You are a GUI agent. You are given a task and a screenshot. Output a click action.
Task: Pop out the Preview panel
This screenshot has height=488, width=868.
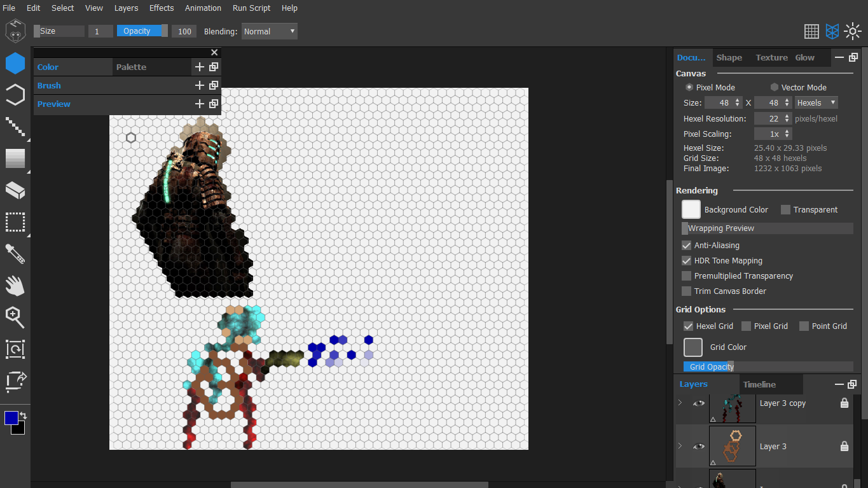pos(214,104)
